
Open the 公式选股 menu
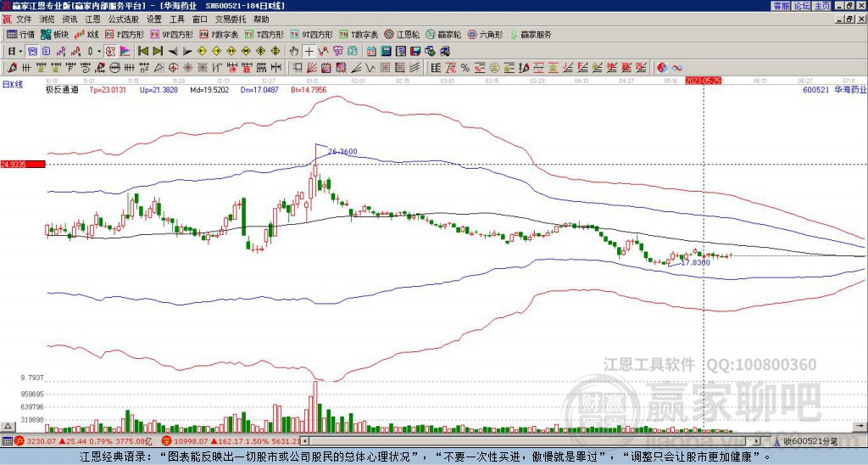[124, 20]
